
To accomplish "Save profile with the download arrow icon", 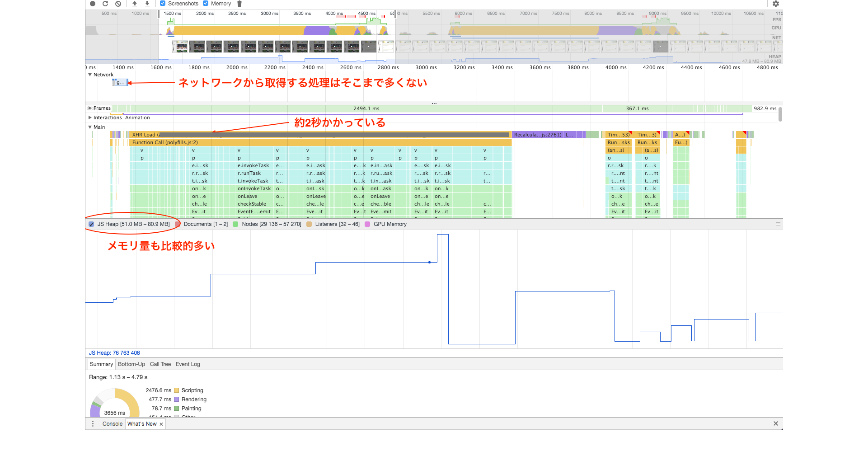I will (x=147, y=4).
